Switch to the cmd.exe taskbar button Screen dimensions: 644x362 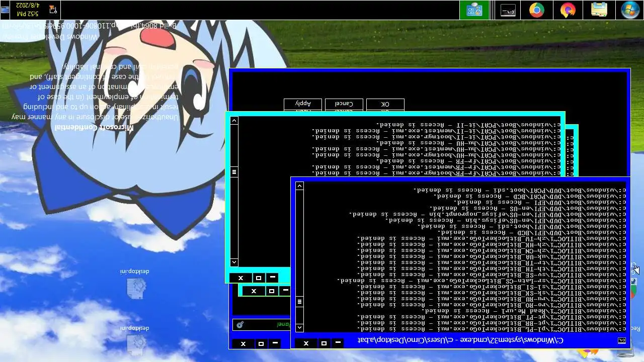coord(507,10)
